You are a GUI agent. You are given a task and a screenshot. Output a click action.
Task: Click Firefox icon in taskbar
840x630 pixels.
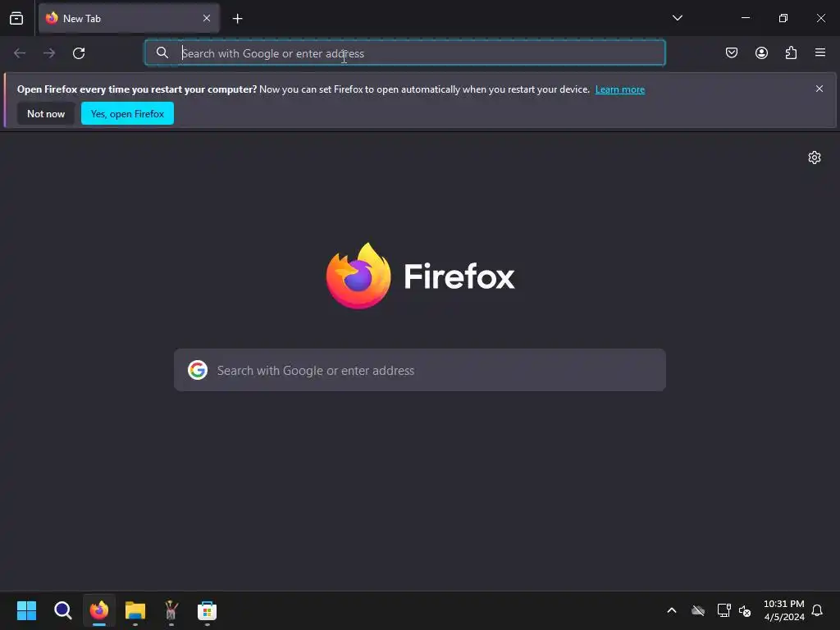tap(99, 610)
